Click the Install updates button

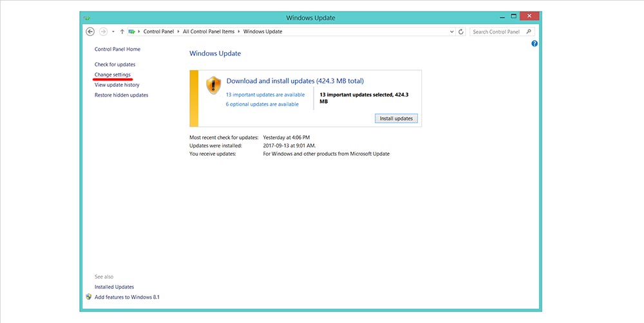pyautogui.click(x=396, y=118)
